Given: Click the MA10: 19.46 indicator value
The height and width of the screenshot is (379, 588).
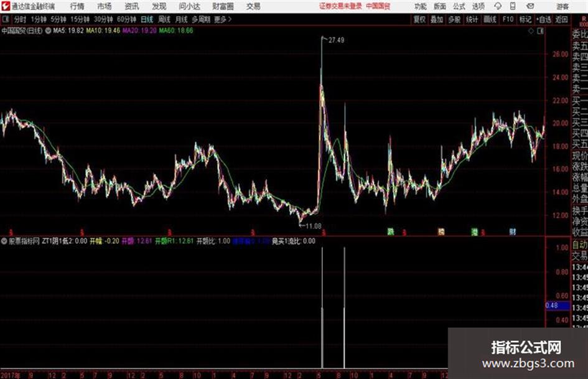Looking at the screenshot, I should tap(103, 30).
